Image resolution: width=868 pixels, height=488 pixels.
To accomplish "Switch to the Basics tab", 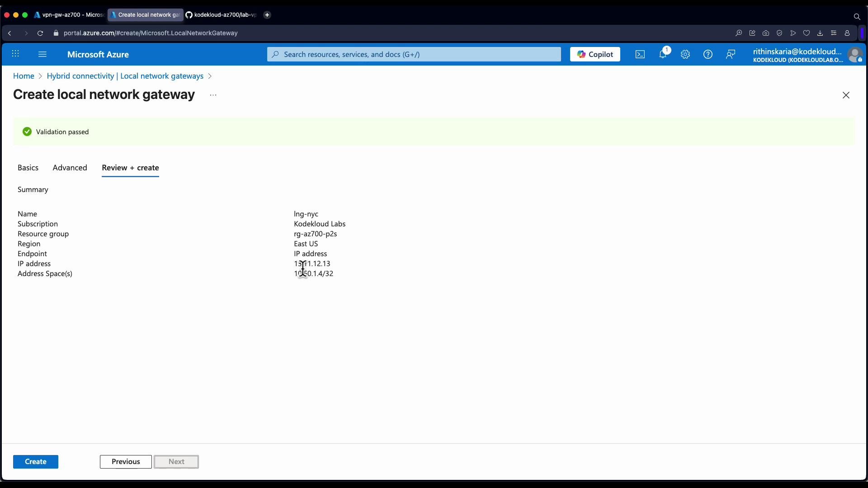I will pos(28,168).
